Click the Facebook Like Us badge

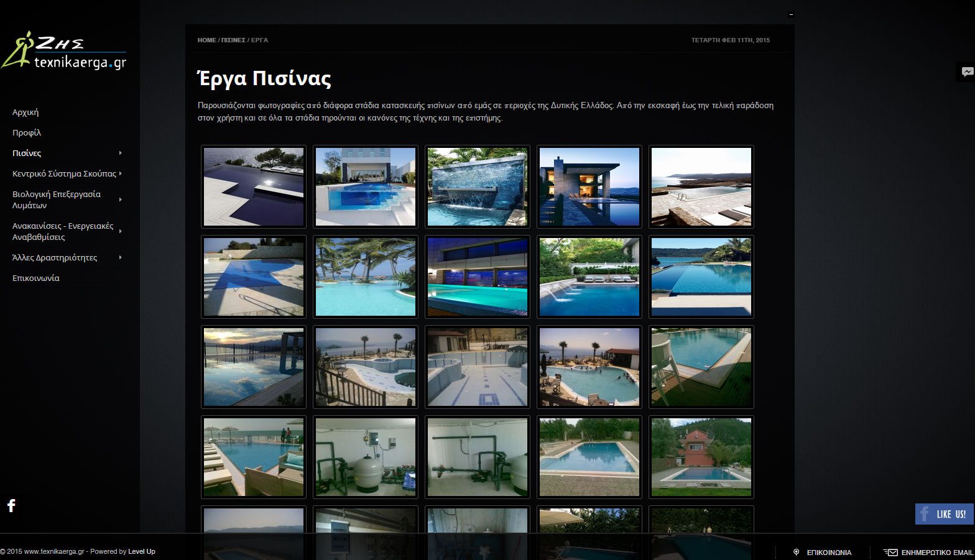pyautogui.click(x=944, y=514)
